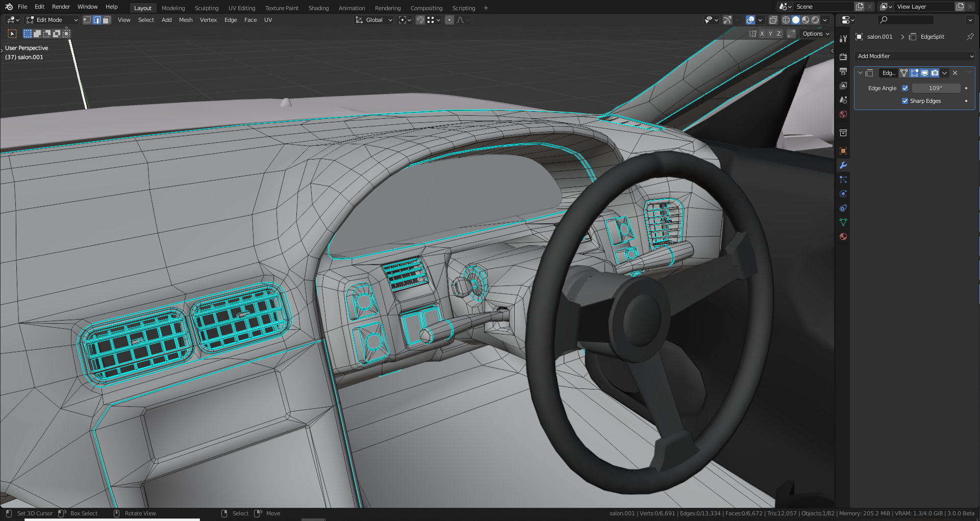Screen dimensions: 980x521
Task: Open the Output properties tab
Action: [843, 71]
